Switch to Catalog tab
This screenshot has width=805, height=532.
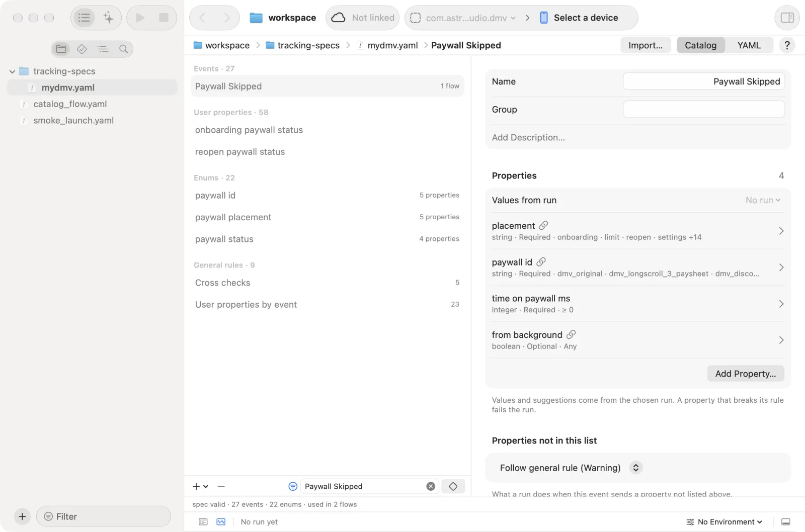700,45
